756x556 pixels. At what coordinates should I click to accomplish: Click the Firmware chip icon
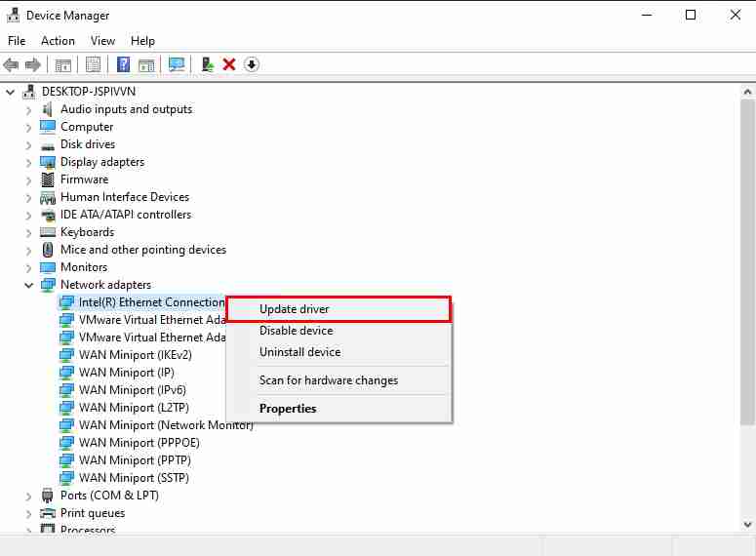pos(48,179)
